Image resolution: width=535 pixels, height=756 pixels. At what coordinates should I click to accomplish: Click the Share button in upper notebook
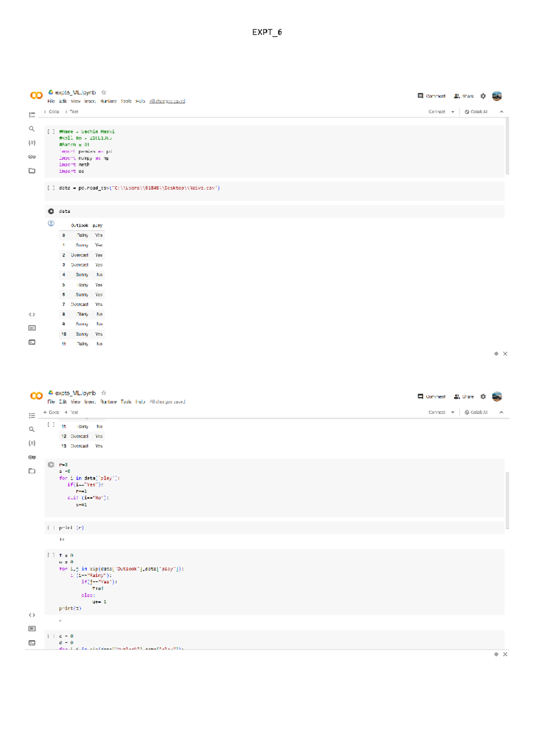(x=464, y=96)
